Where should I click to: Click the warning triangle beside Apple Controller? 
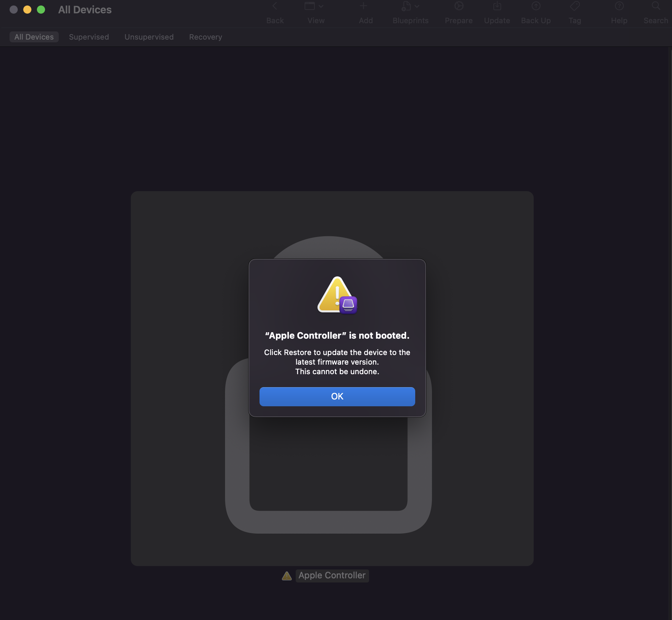pyautogui.click(x=287, y=576)
